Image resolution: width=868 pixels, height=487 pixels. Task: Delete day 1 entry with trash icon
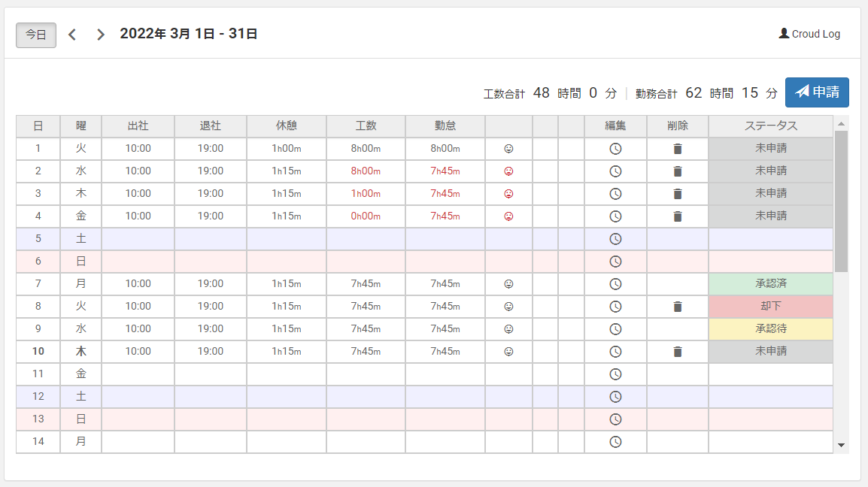click(x=678, y=148)
